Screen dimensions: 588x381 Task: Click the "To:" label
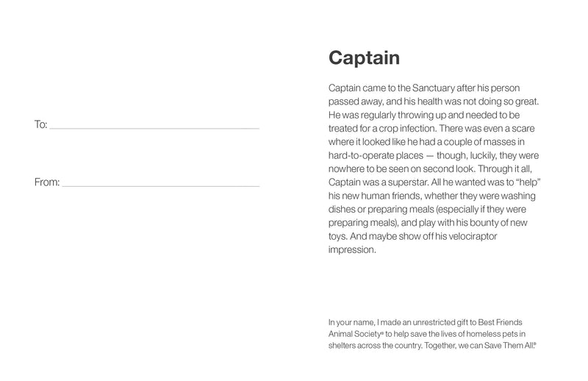40,124
